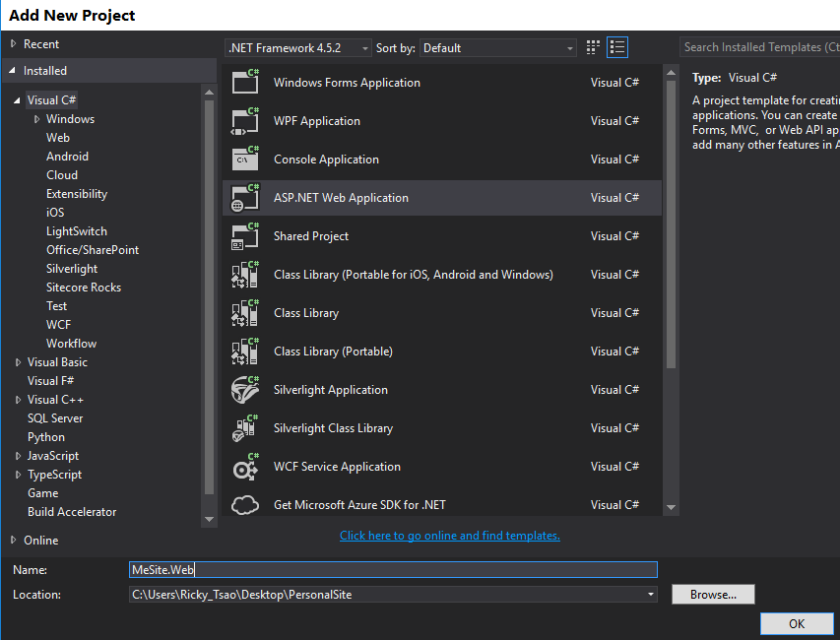Image resolution: width=840 pixels, height=640 pixels.
Task: Click the Silverlight Class Library template icon
Action: pos(245,428)
